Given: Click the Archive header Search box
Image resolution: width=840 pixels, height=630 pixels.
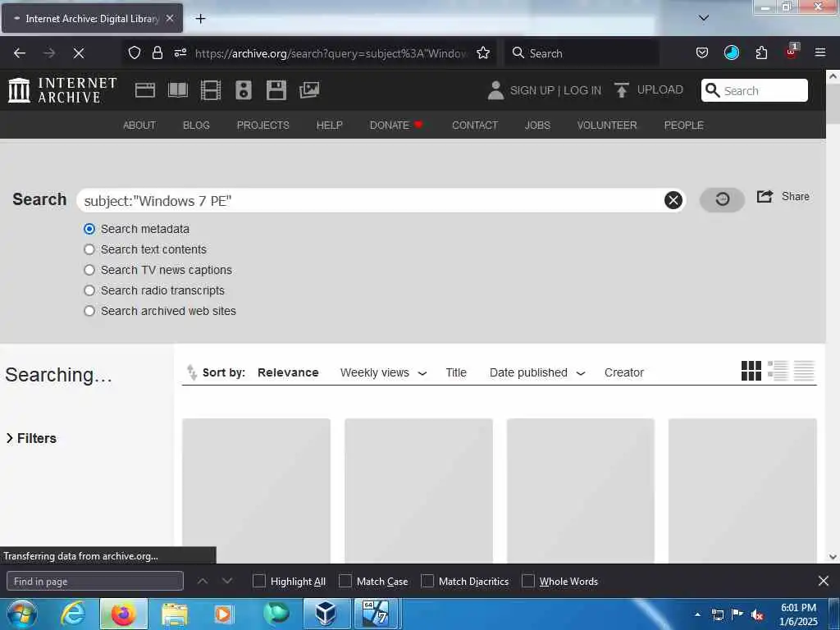Looking at the screenshot, I should [x=755, y=90].
